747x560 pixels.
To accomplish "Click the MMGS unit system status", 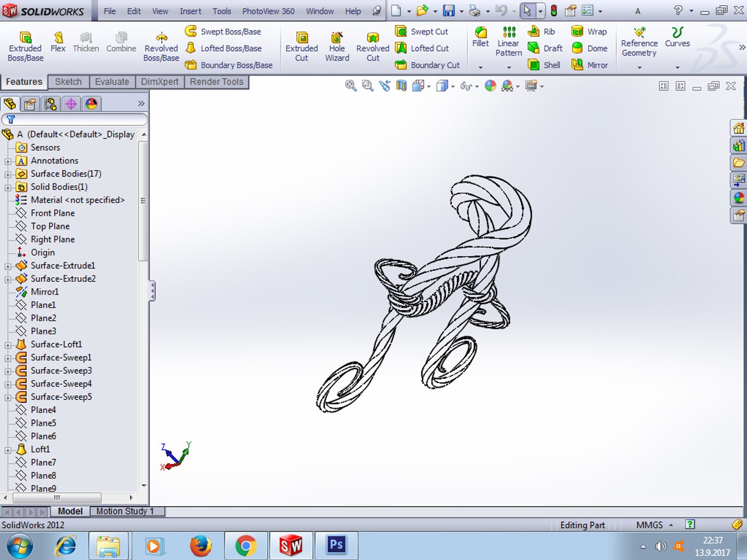I will click(649, 525).
